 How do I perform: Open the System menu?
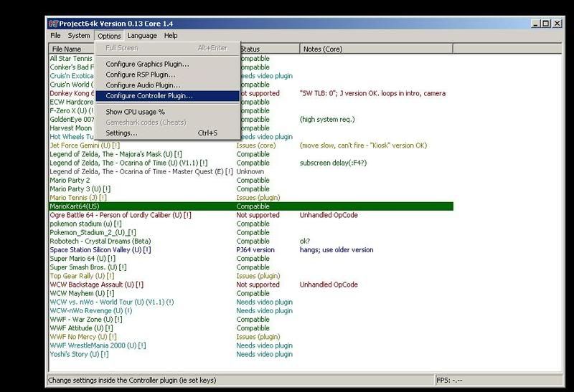[x=79, y=35]
